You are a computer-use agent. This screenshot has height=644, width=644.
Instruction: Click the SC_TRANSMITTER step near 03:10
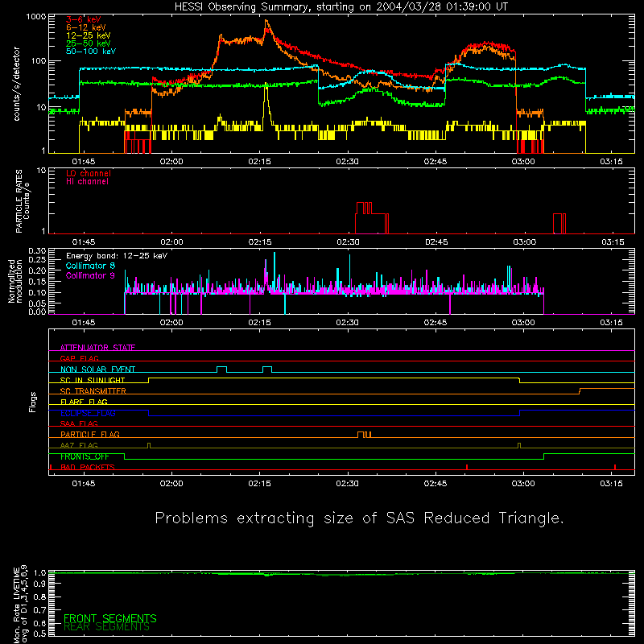pos(580,390)
